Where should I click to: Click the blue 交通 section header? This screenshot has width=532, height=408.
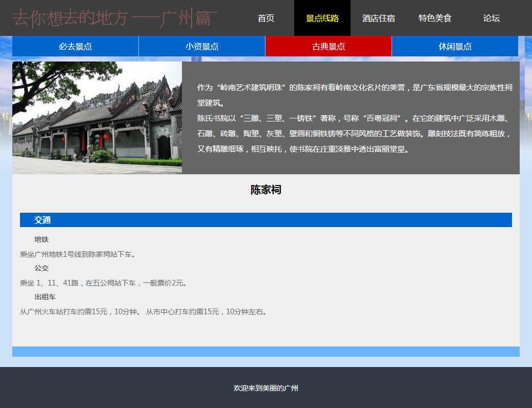[x=266, y=220]
